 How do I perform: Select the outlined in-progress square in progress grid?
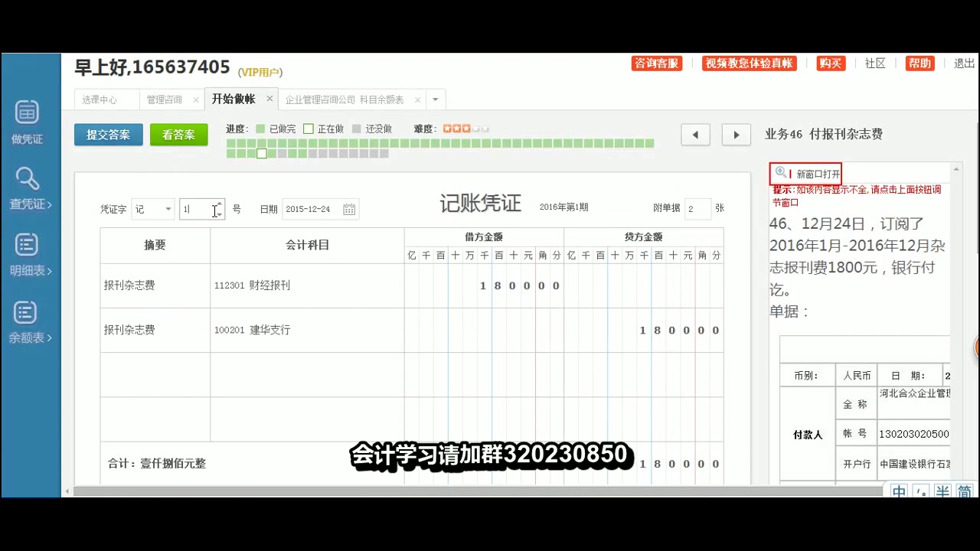262,153
